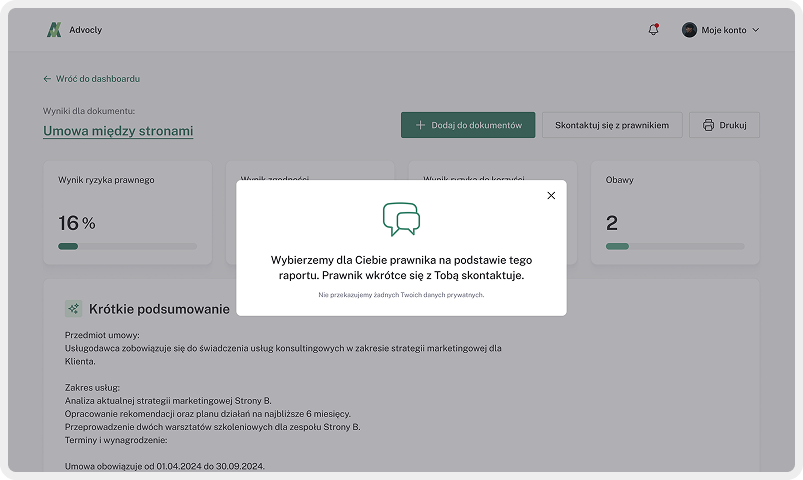The image size is (803, 480).
Task: Click the Terminy i wynagrodzenie line
Action: 116,440
